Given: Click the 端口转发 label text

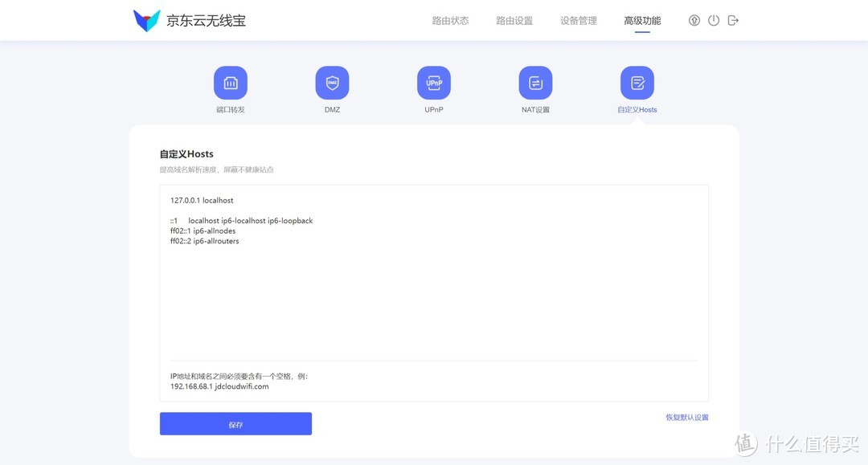Looking at the screenshot, I should pyautogui.click(x=231, y=109).
